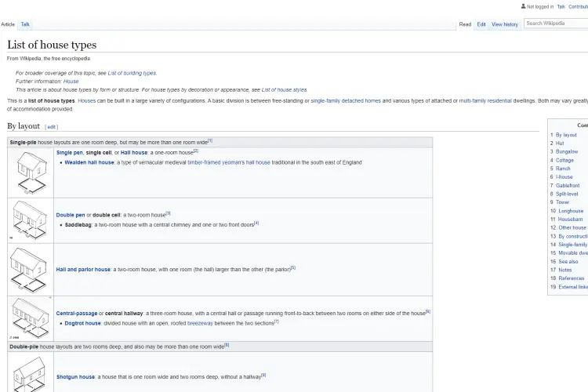The height and width of the screenshot is (392, 588).
Task: Jump to Ranch in contents
Action: click(563, 169)
